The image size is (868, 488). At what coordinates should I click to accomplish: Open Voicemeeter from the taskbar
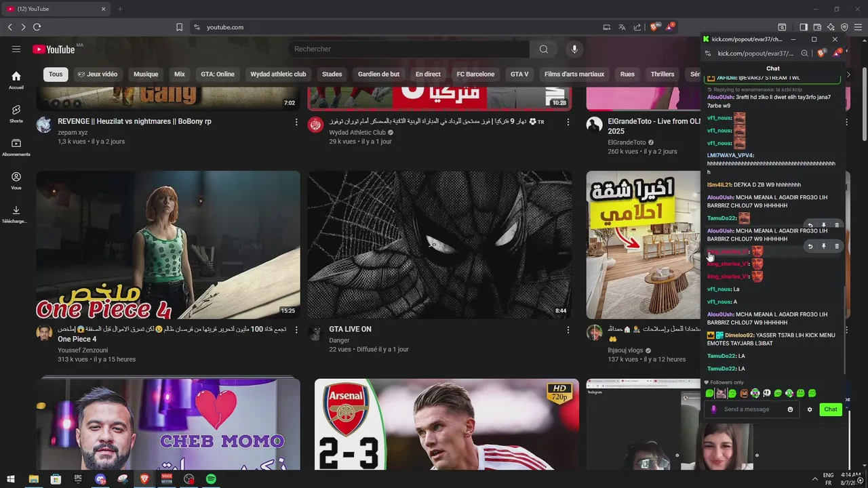[166, 479]
